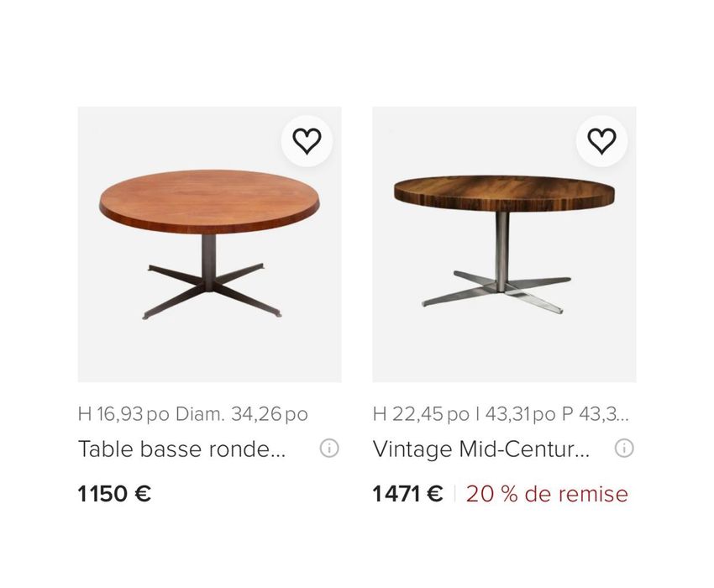Click the teak tabletop in the left photo
Image resolution: width=714 pixels, height=588 pixels.
coord(210,199)
